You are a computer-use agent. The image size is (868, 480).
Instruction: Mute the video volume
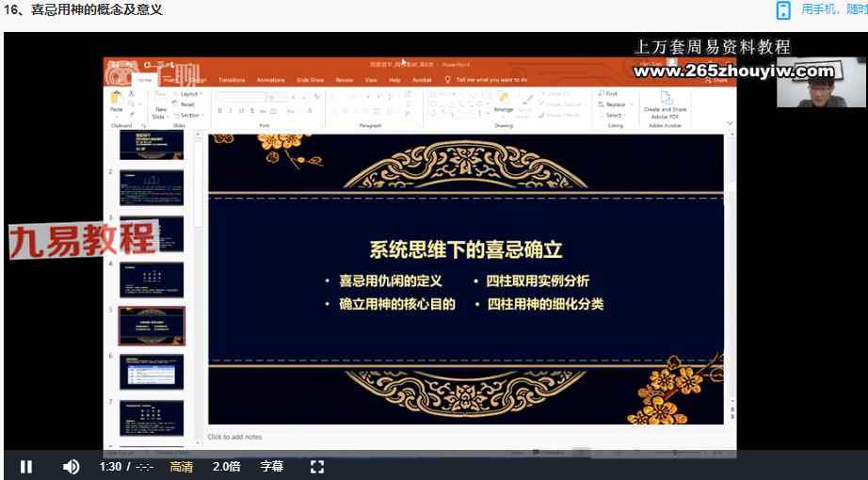(71, 466)
